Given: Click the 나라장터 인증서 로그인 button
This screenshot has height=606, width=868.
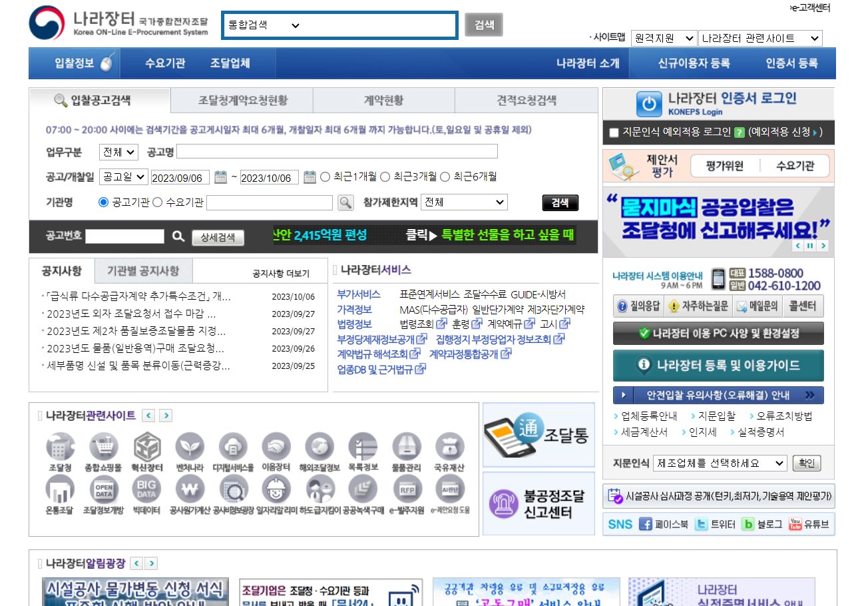Looking at the screenshot, I should 718,103.
